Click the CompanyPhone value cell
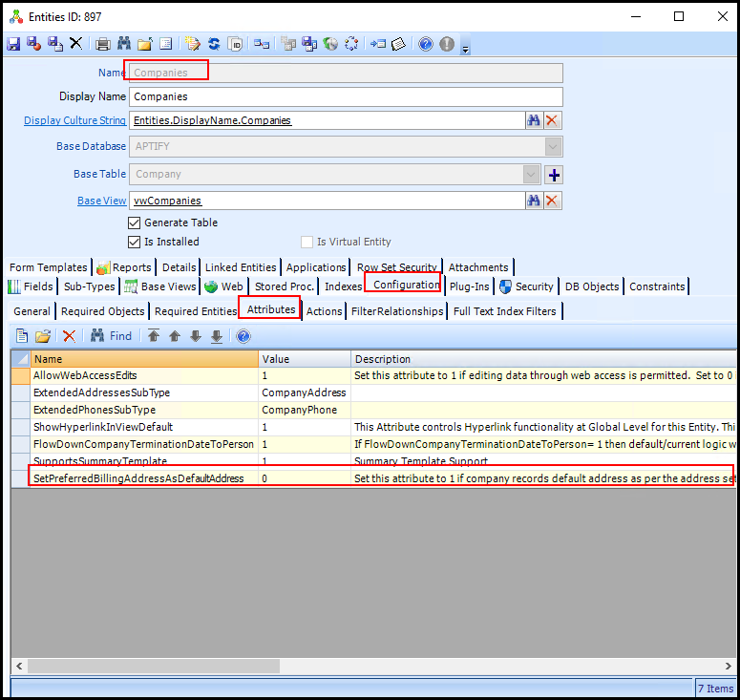Viewport: 740px width, 700px height. pos(305,411)
